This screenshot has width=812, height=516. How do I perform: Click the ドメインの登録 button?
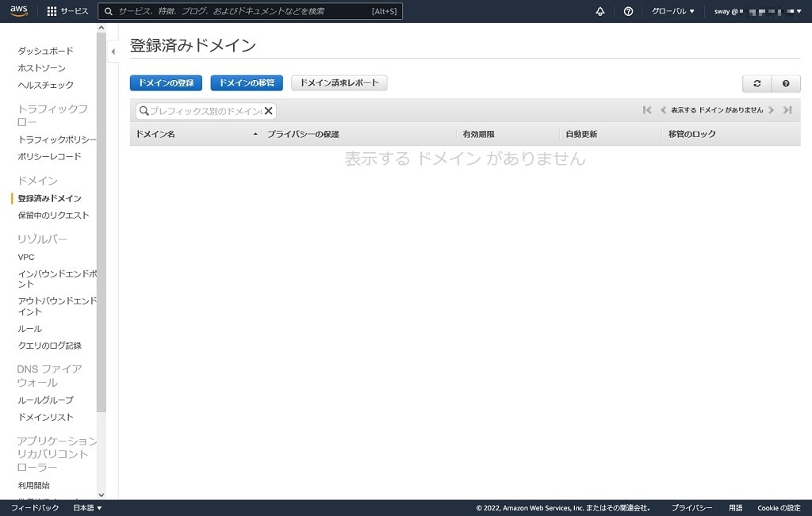click(166, 82)
